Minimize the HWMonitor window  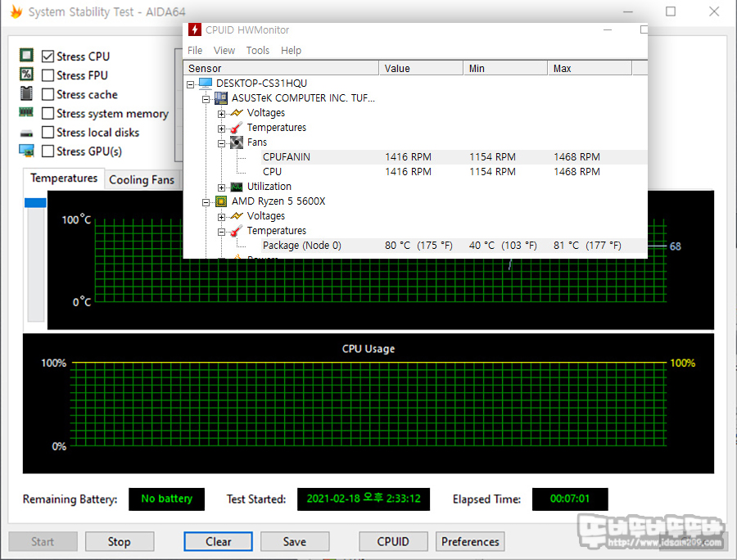(x=608, y=29)
